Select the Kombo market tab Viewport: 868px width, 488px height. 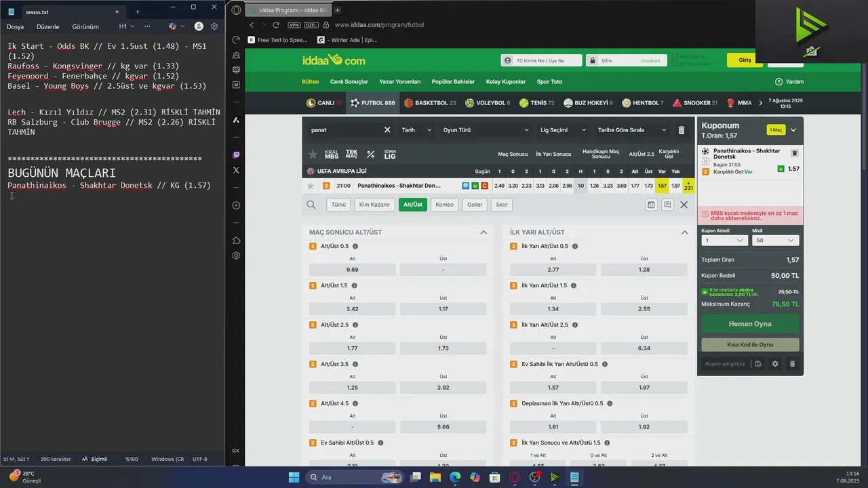[444, 205]
